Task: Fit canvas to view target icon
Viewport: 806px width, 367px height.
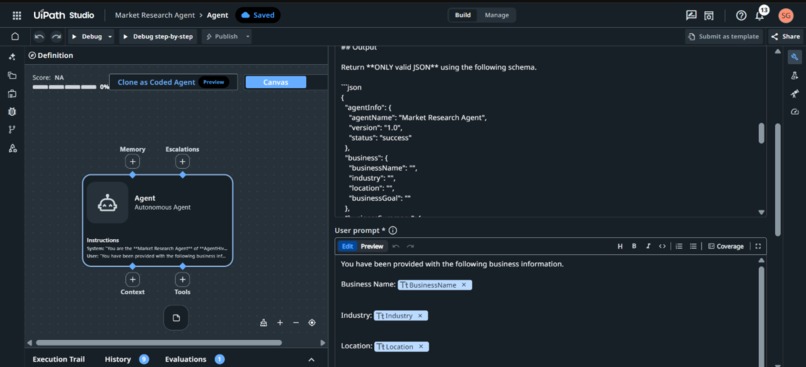Action: click(312, 323)
